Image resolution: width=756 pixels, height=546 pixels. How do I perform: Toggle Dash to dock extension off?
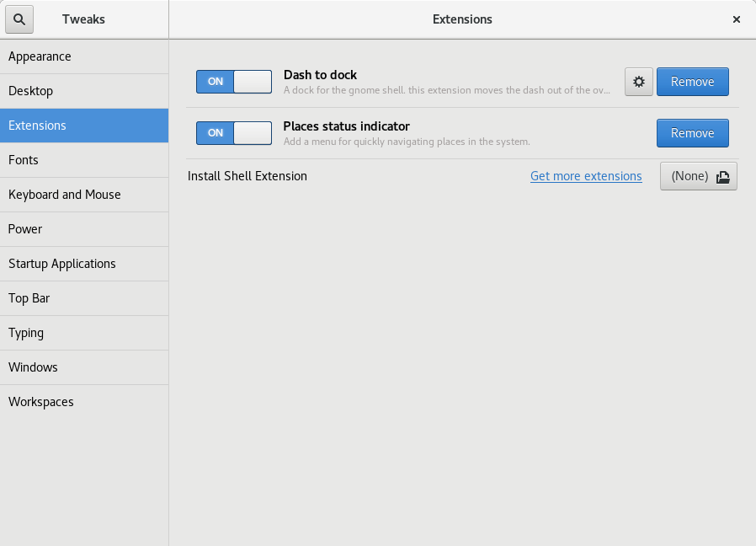[x=234, y=82]
